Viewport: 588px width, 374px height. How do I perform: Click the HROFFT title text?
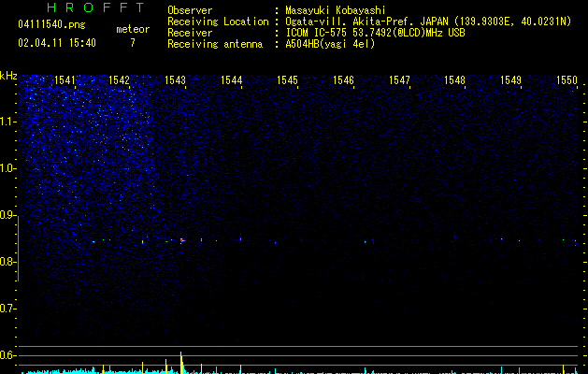[96, 7]
